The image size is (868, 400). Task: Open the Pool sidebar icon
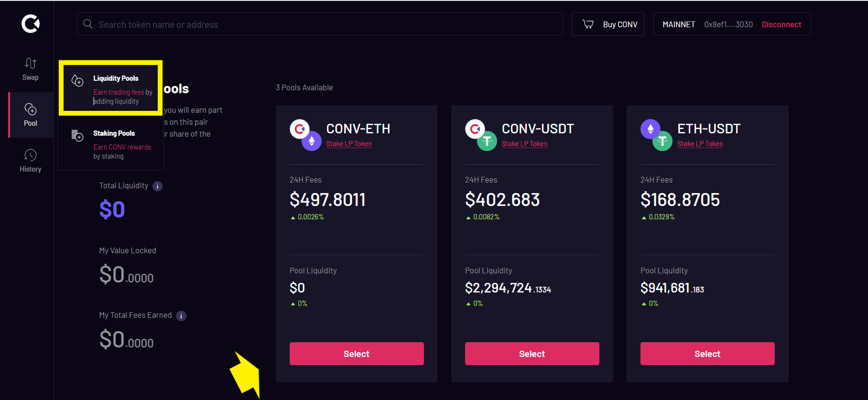(31, 109)
